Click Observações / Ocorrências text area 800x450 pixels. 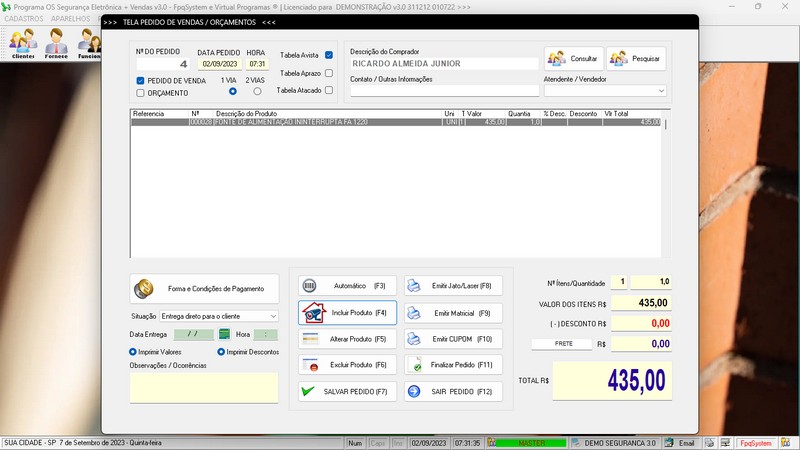(x=204, y=387)
